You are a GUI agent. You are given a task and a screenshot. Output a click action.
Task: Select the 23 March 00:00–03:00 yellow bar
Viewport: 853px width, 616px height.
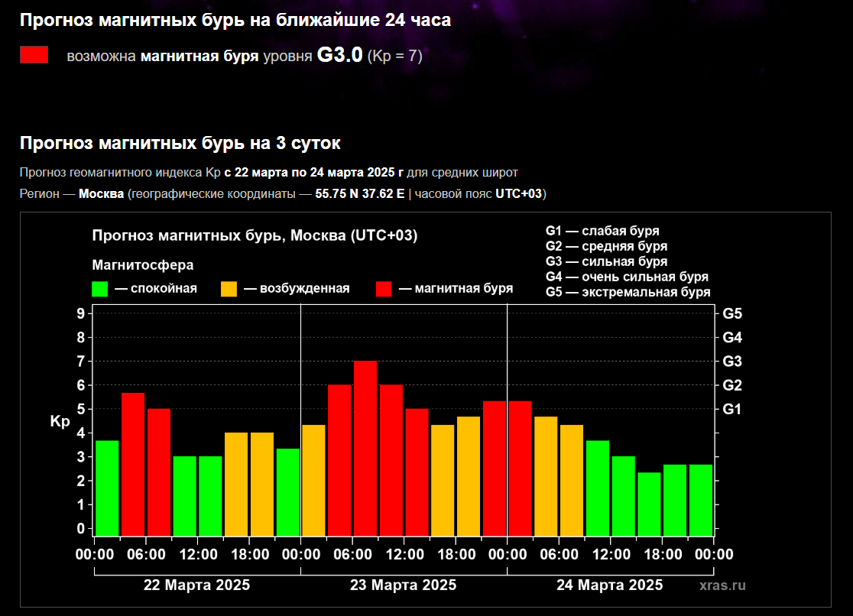[x=313, y=481]
